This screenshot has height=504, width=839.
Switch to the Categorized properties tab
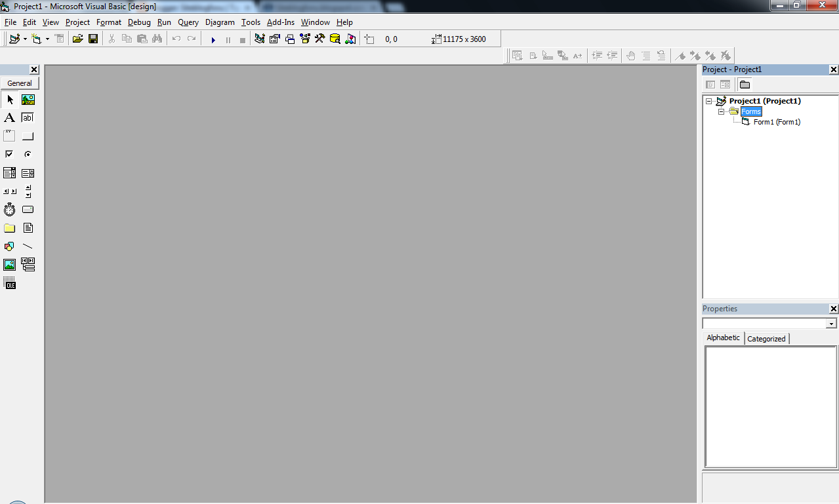pyautogui.click(x=766, y=338)
